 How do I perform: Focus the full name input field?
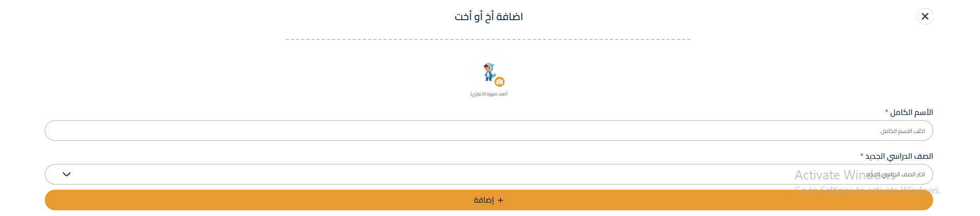pos(489,130)
